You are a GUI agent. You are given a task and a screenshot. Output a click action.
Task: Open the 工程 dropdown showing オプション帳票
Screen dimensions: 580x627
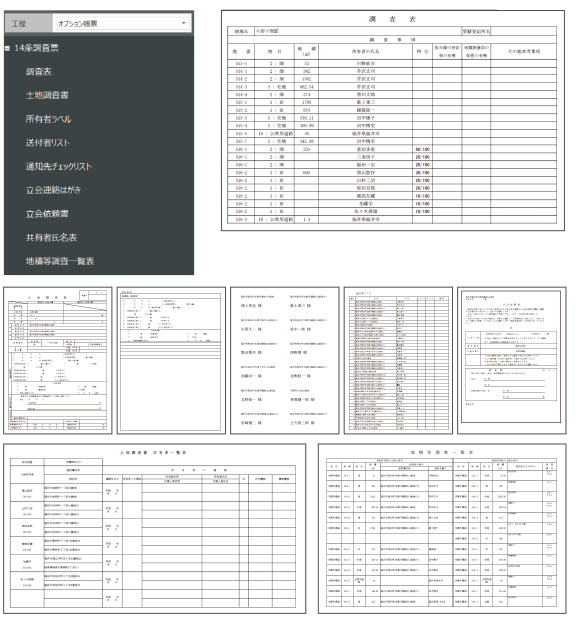point(122,23)
